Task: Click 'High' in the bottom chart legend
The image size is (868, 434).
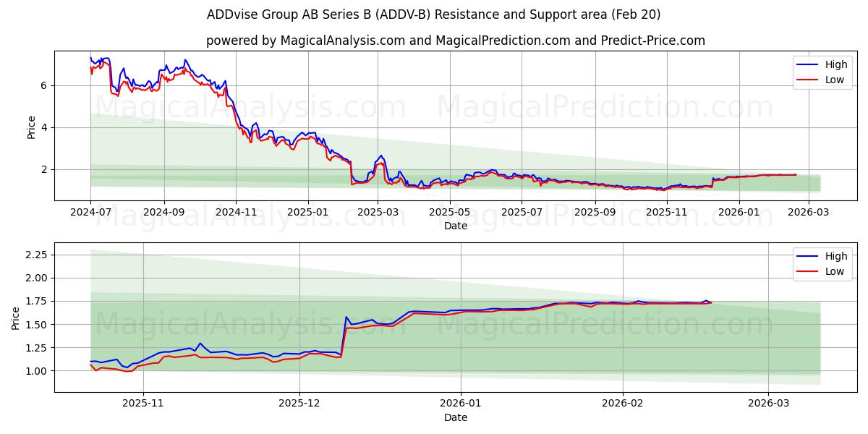Action: click(836, 256)
